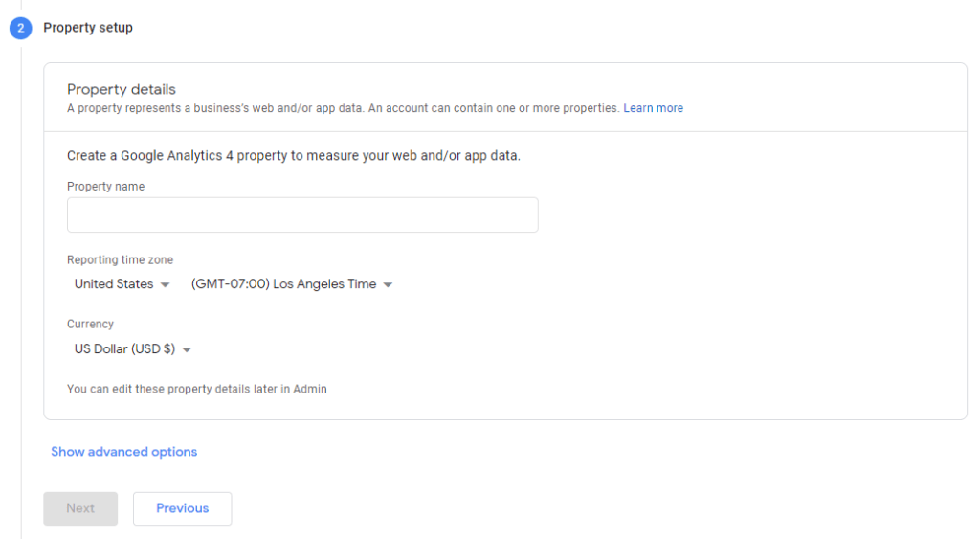Image resolution: width=980 pixels, height=539 pixels.
Task: Open the US Dollar currency dropdown
Action: tap(132, 348)
